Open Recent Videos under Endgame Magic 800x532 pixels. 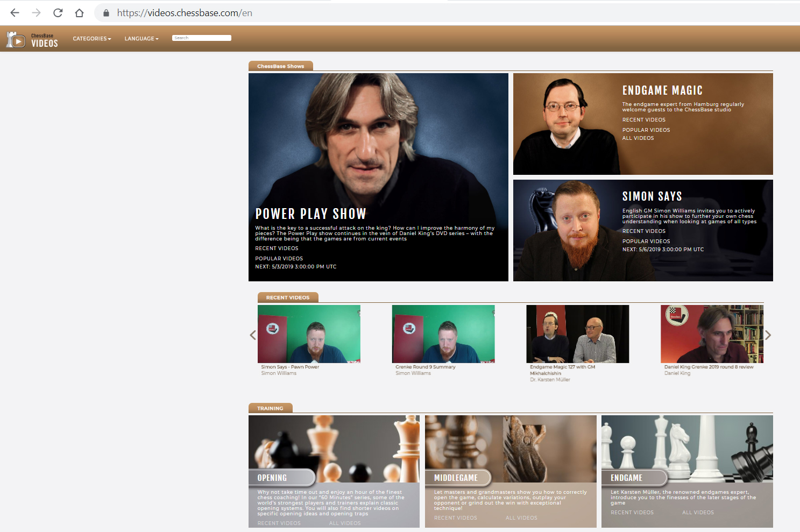pyautogui.click(x=644, y=120)
